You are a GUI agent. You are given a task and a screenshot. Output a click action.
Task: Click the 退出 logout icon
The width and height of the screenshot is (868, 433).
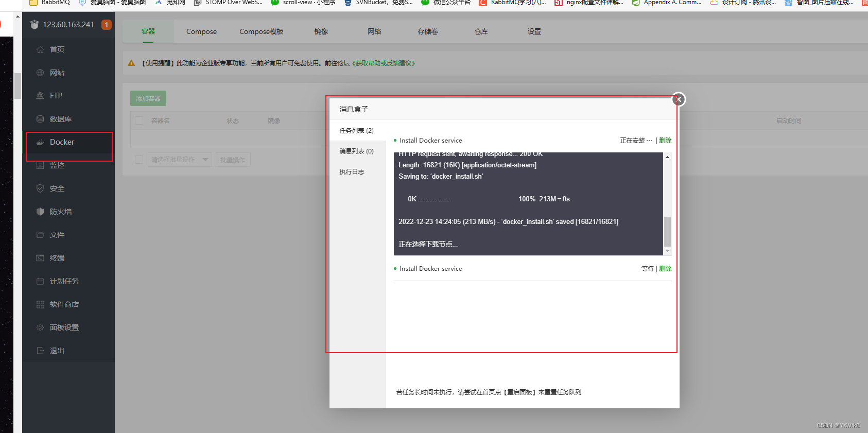[x=40, y=351]
